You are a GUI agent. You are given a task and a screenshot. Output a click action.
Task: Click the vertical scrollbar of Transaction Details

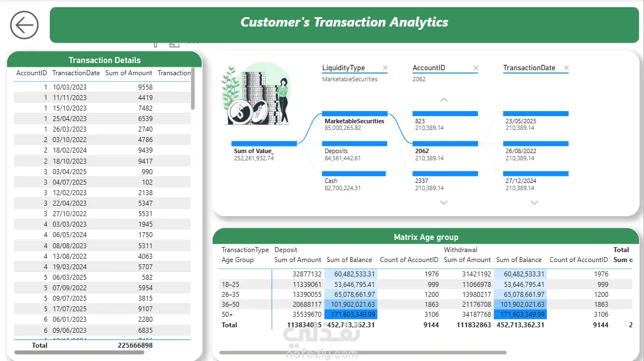[x=193, y=89]
